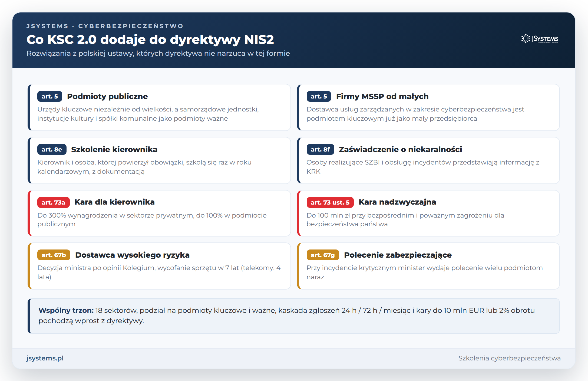This screenshot has width=588, height=381.
Task: Click the amber 'art. 67b' badge
Action: tap(54, 255)
